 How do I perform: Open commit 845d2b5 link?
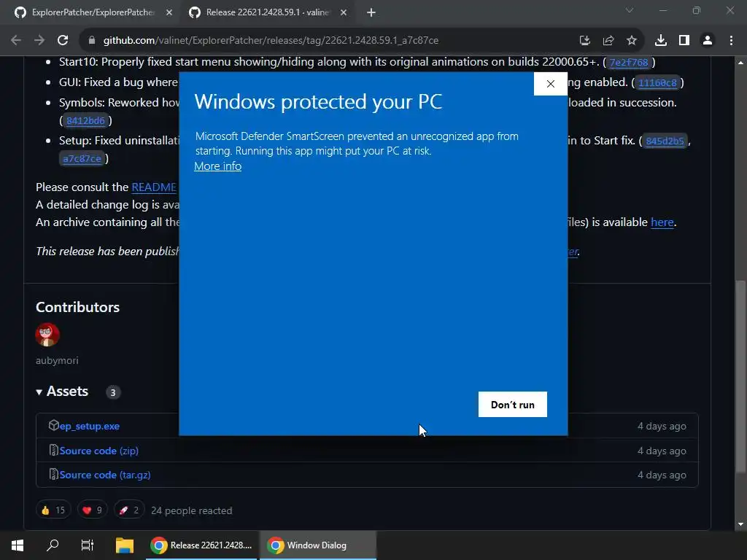tap(665, 141)
